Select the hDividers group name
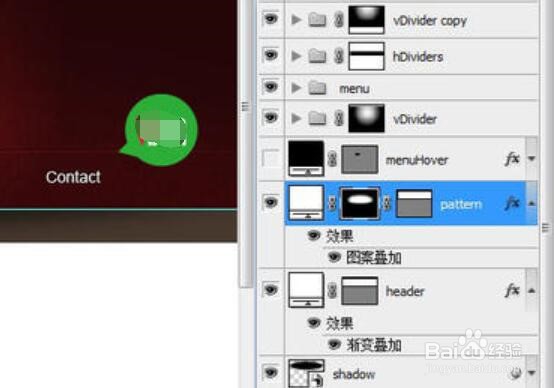Screen dimensions: 554x388 418,57
